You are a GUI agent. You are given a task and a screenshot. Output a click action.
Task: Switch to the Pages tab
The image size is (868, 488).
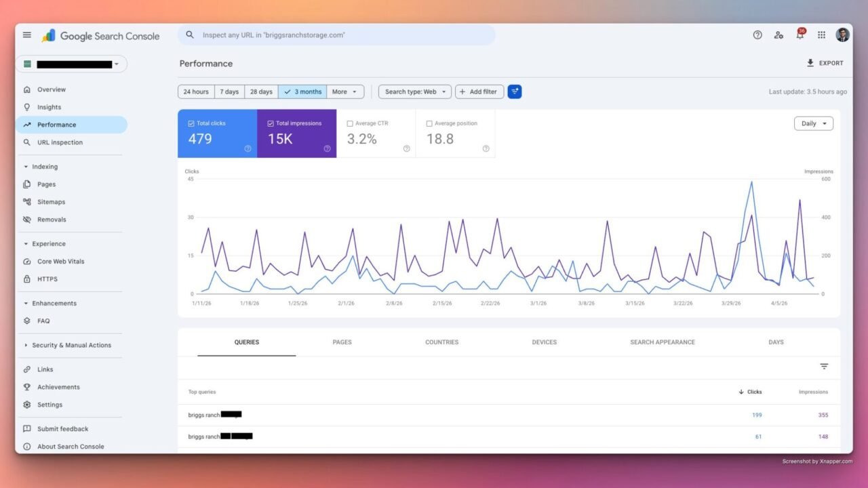tap(342, 342)
